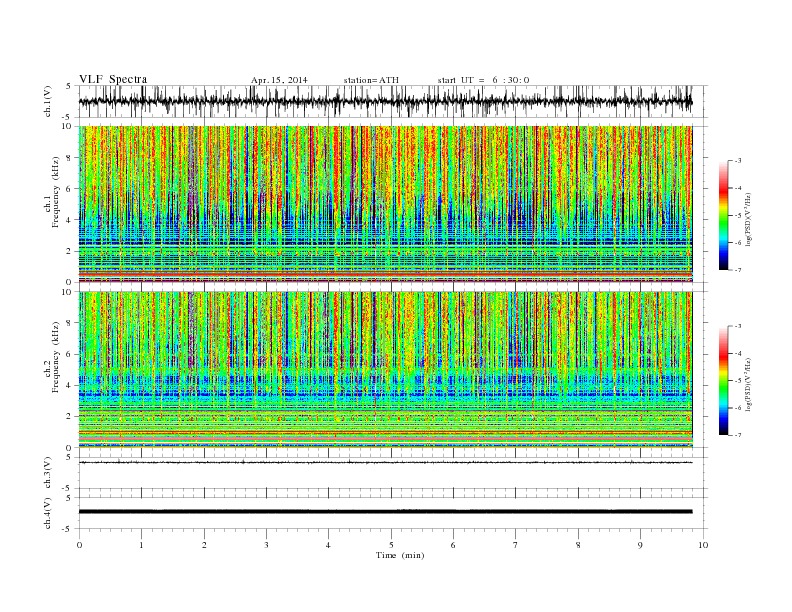Click the ch.3 voltage waveform trace
This screenshot has height=612, width=792.
coord(385,463)
